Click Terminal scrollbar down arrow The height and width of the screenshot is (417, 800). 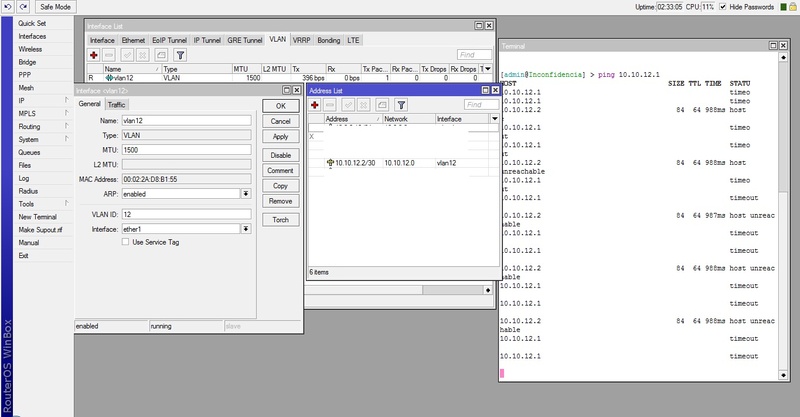pos(784,375)
